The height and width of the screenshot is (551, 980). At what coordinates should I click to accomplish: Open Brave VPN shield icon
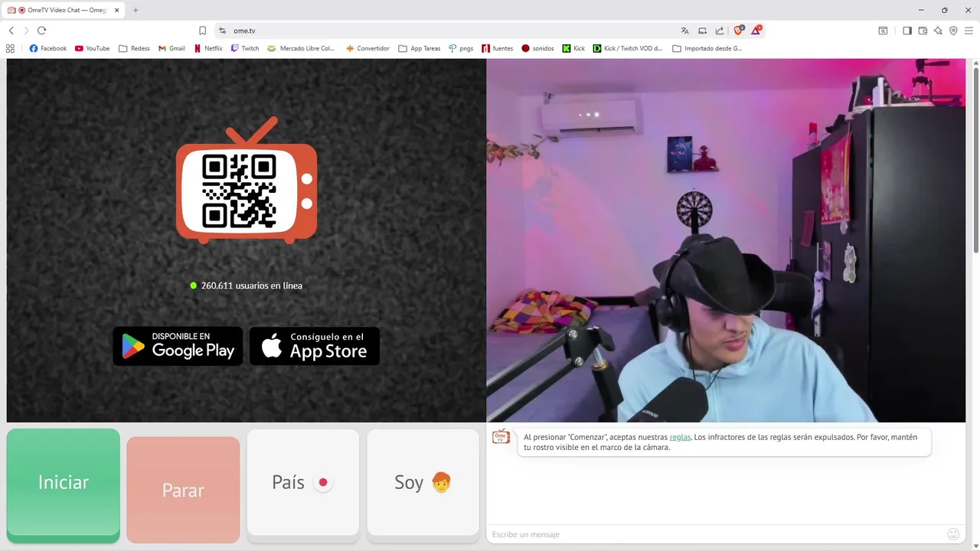(x=953, y=31)
